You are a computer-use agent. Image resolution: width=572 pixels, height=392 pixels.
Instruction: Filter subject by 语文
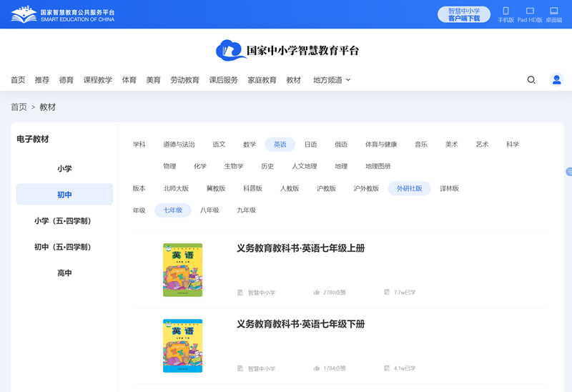(x=219, y=144)
